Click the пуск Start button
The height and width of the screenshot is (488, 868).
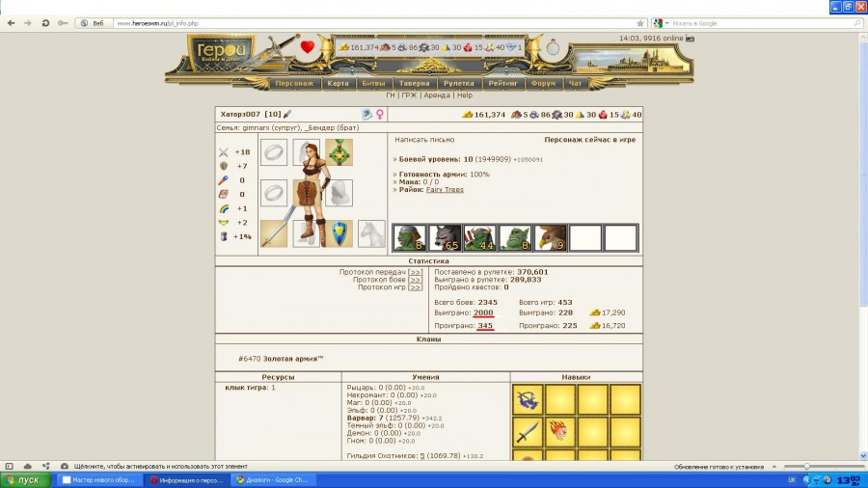(25, 479)
